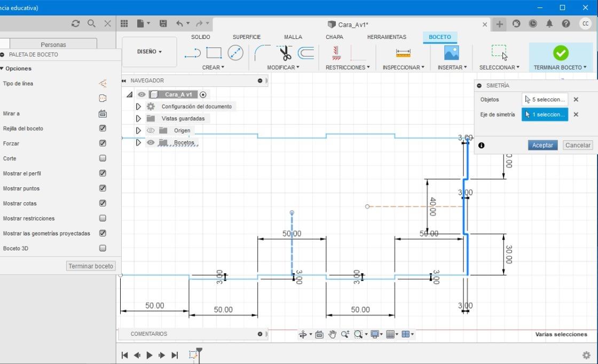Viewport: 598px width, 364px height.
Task: Undo the last action
Action: coord(179,23)
